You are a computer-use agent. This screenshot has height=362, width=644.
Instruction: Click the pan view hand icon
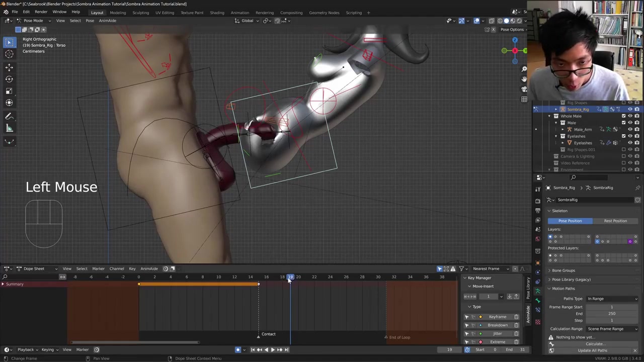pyautogui.click(x=524, y=79)
